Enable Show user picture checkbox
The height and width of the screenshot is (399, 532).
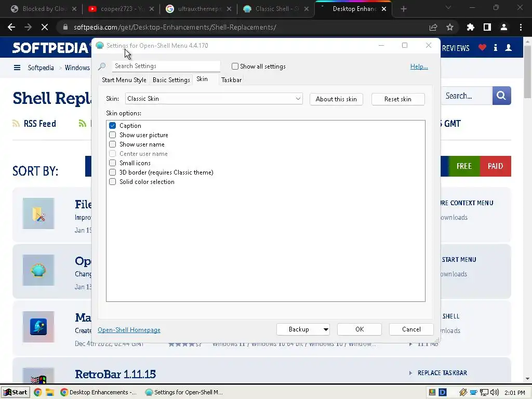112,135
